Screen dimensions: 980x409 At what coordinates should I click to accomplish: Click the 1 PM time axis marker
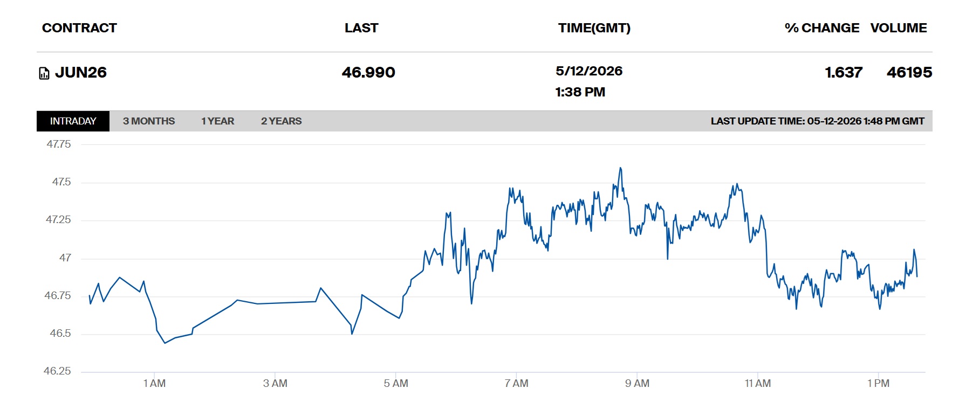coord(878,384)
